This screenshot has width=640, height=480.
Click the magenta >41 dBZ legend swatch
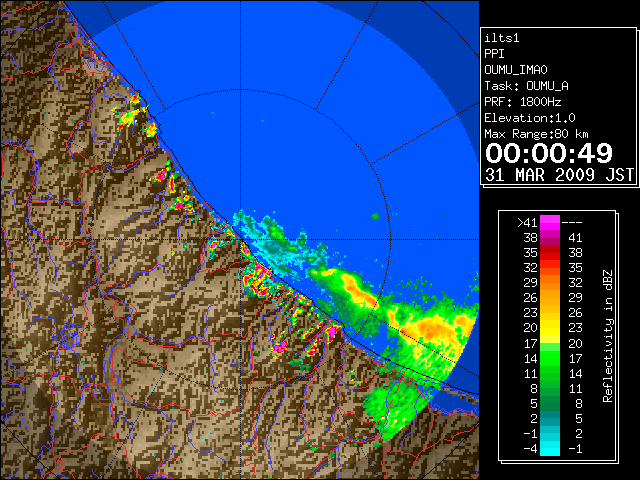point(550,222)
